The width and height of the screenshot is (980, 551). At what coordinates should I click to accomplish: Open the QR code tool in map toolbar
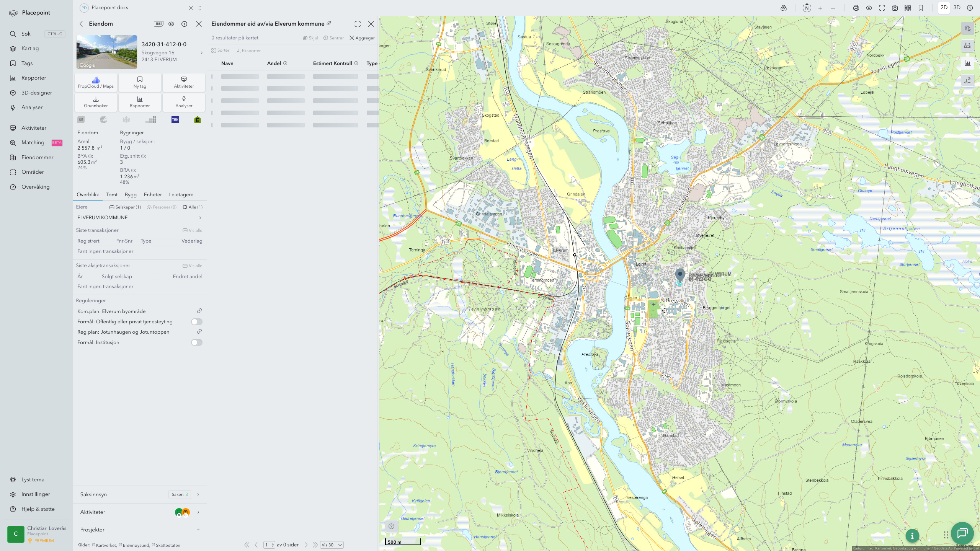[908, 8]
